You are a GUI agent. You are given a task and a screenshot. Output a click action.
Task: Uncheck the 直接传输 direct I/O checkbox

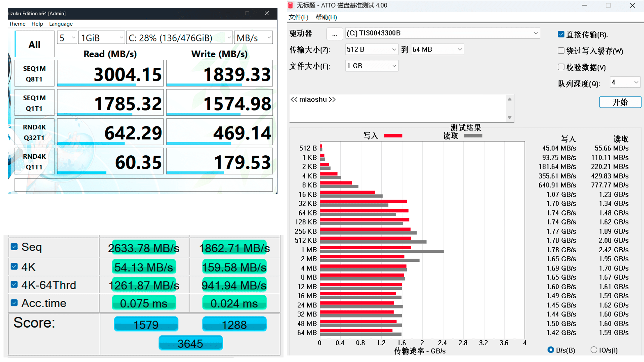(561, 34)
